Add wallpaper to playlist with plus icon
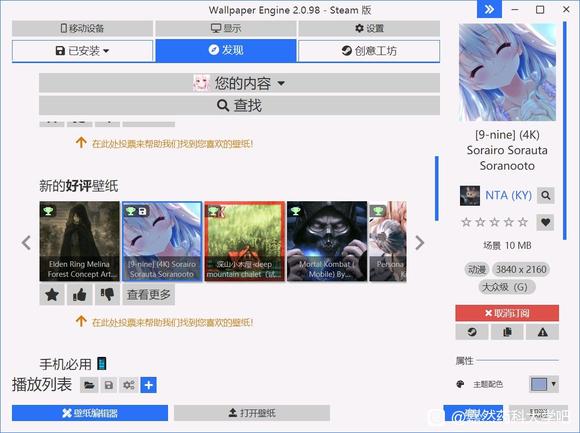The width and height of the screenshot is (580, 433). 149,385
